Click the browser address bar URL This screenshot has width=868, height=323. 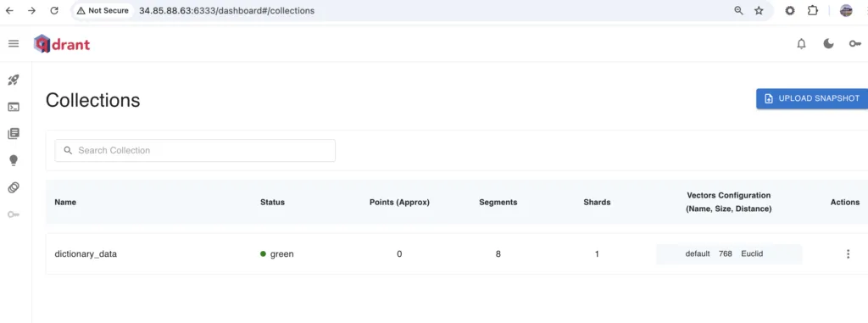(x=226, y=10)
